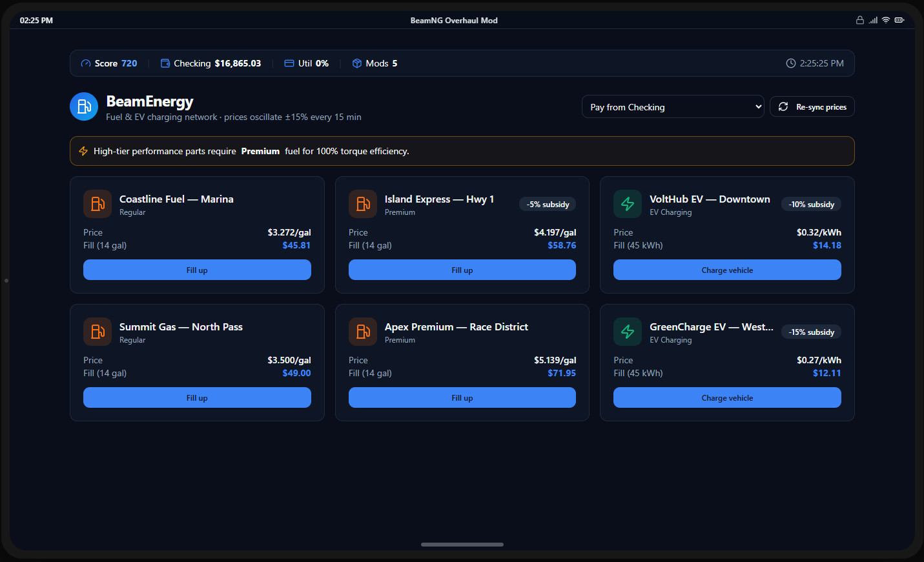Click the VoltHub EV — Downtown title
This screenshot has height=562, width=924.
[710, 199]
